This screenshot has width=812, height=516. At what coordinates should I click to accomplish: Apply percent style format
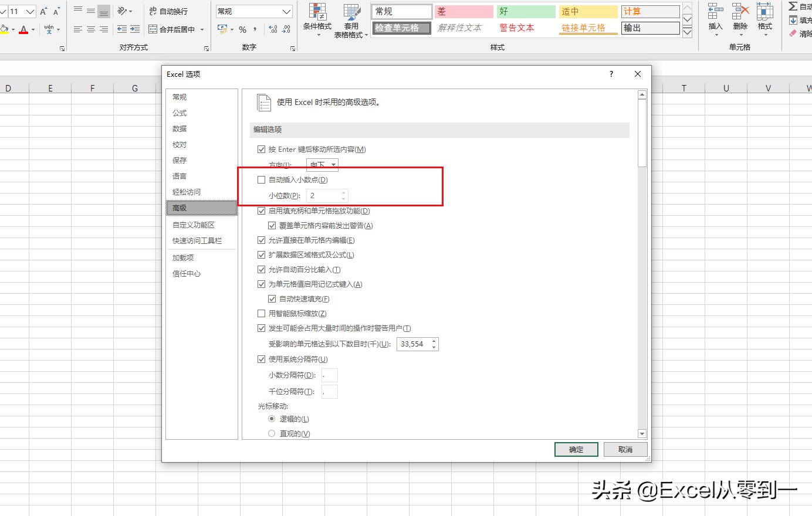point(242,29)
